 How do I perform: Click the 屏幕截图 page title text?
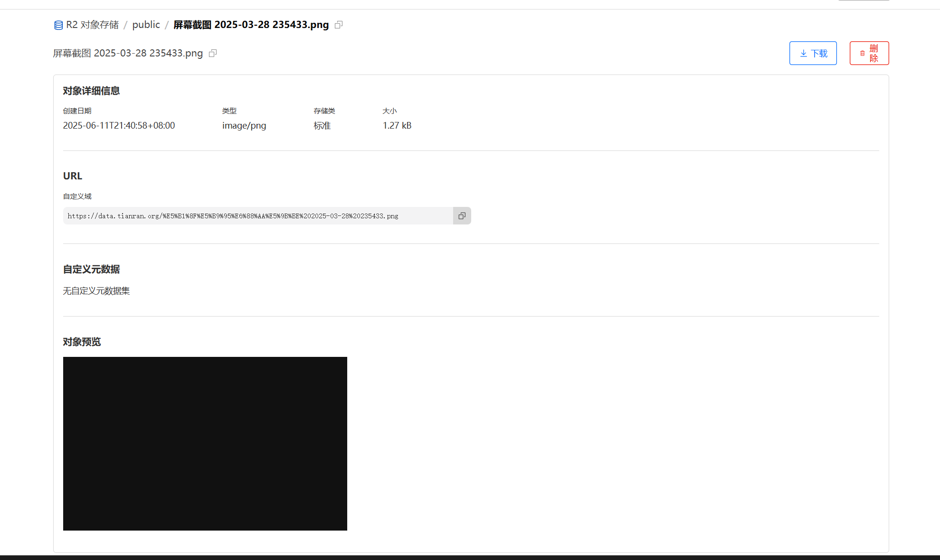click(x=127, y=53)
